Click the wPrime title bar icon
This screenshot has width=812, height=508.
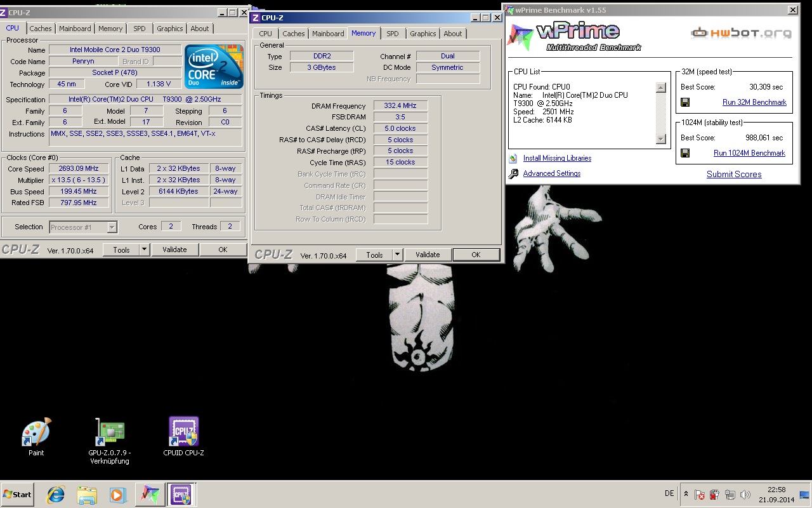pyautogui.click(x=509, y=10)
